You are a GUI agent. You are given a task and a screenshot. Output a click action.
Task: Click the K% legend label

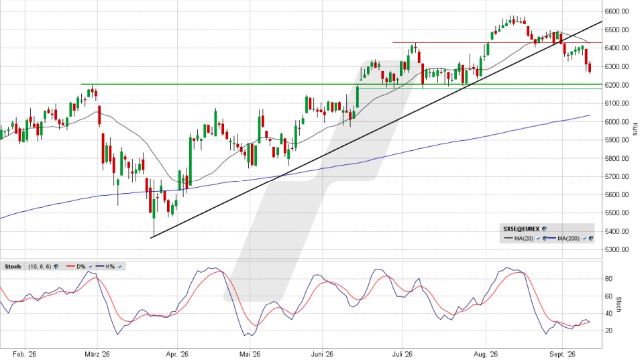110,266
